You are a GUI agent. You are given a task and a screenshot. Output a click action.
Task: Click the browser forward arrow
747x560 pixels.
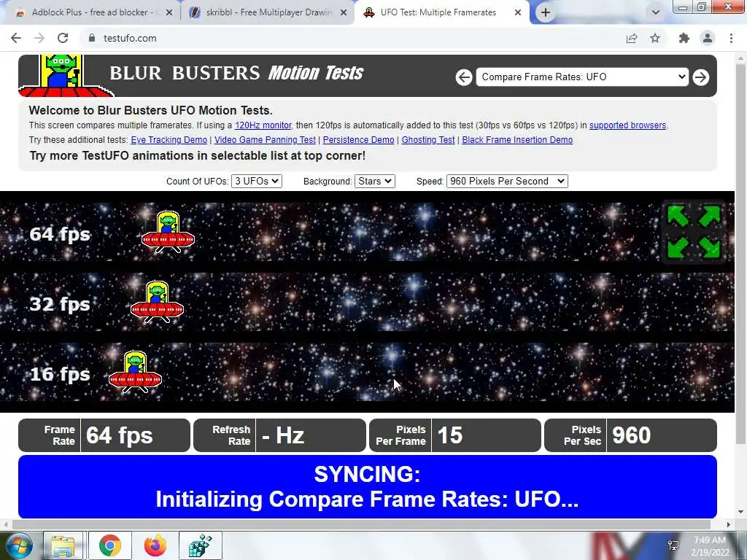coord(39,38)
